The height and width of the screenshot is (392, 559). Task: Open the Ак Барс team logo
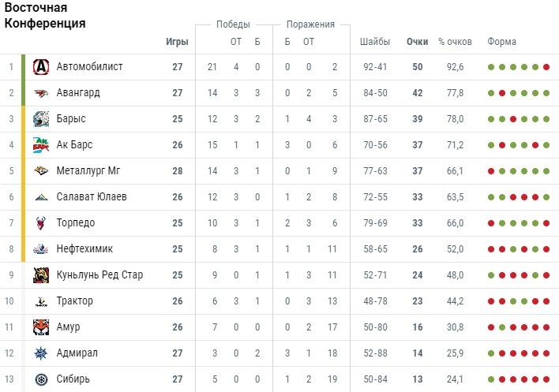[x=40, y=145]
